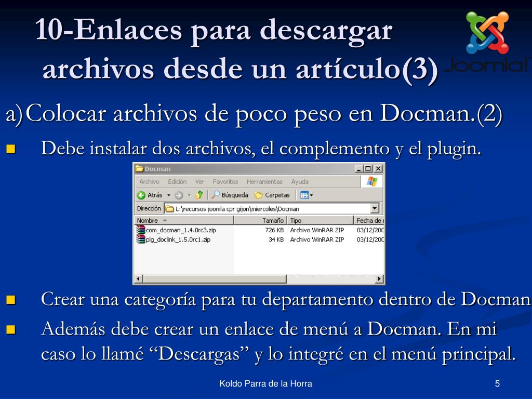Open the forward history dropdown arrow
The width and height of the screenshot is (532, 399).
(x=189, y=195)
